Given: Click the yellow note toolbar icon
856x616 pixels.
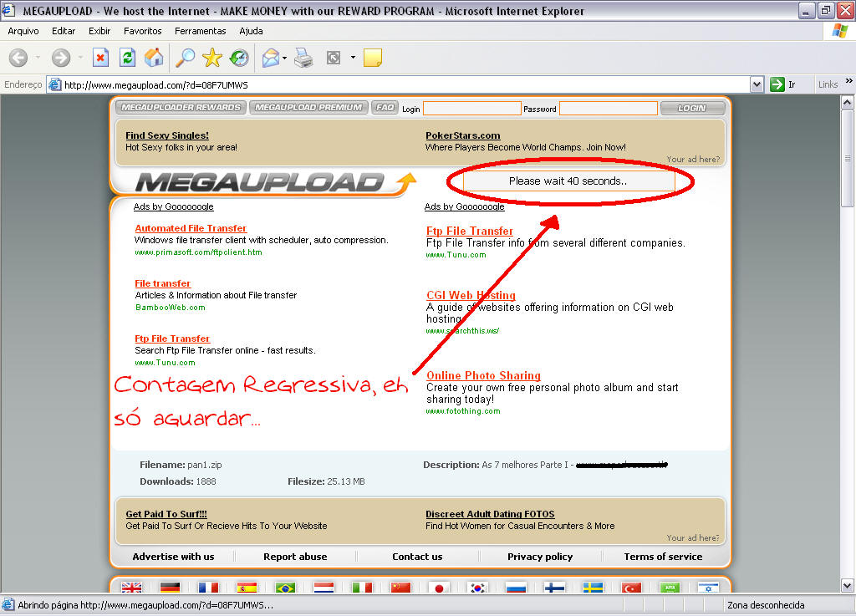Looking at the screenshot, I should pyautogui.click(x=372, y=58).
